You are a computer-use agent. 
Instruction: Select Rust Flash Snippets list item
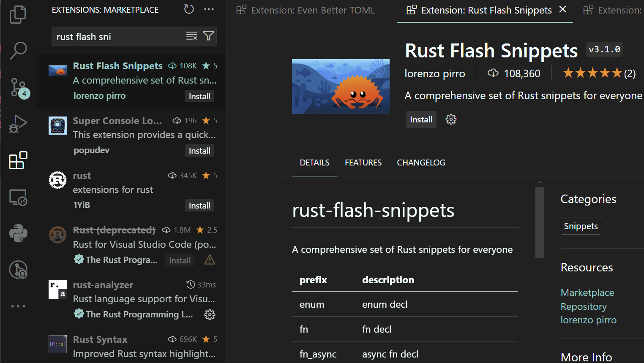[x=131, y=81]
